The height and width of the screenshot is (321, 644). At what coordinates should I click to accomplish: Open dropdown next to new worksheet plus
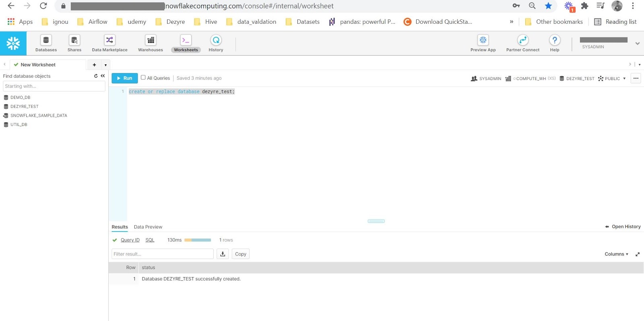click(x=105, y=65)
